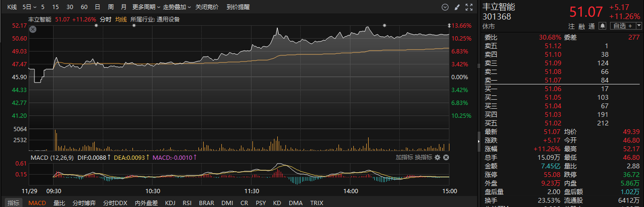Click the circled X icon at chart top-left

(x=33, y=30)
